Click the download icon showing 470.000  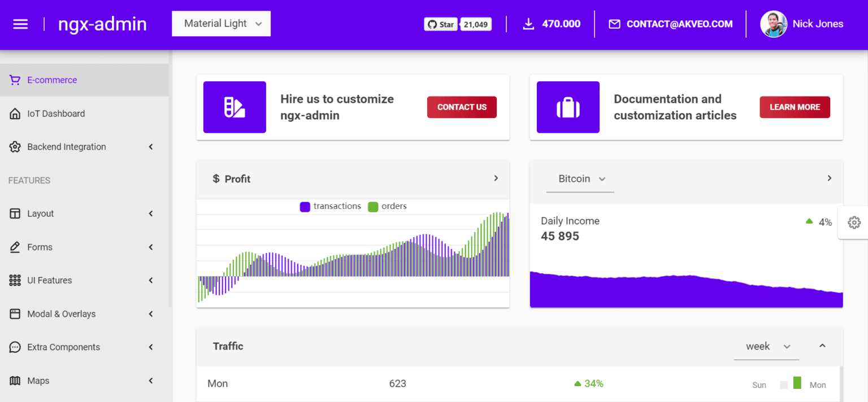pos(528,24)
